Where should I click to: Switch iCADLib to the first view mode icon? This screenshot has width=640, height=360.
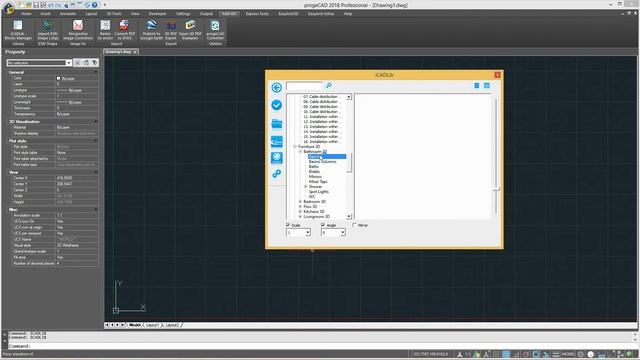point(476,85)
